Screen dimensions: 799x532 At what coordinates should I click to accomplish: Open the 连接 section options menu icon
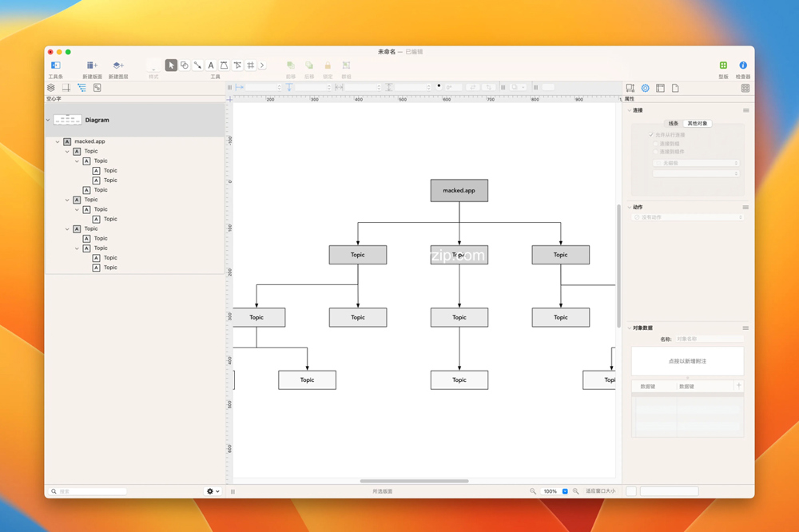[745, 110]
